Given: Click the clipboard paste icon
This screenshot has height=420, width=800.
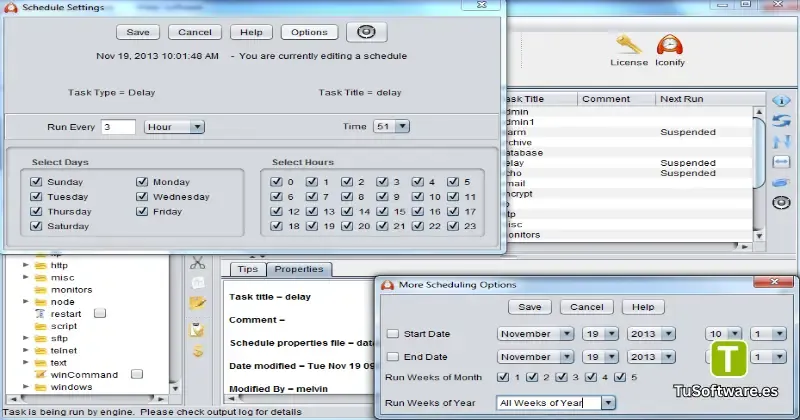Looking at the screenshot, I should pos(197,330).
